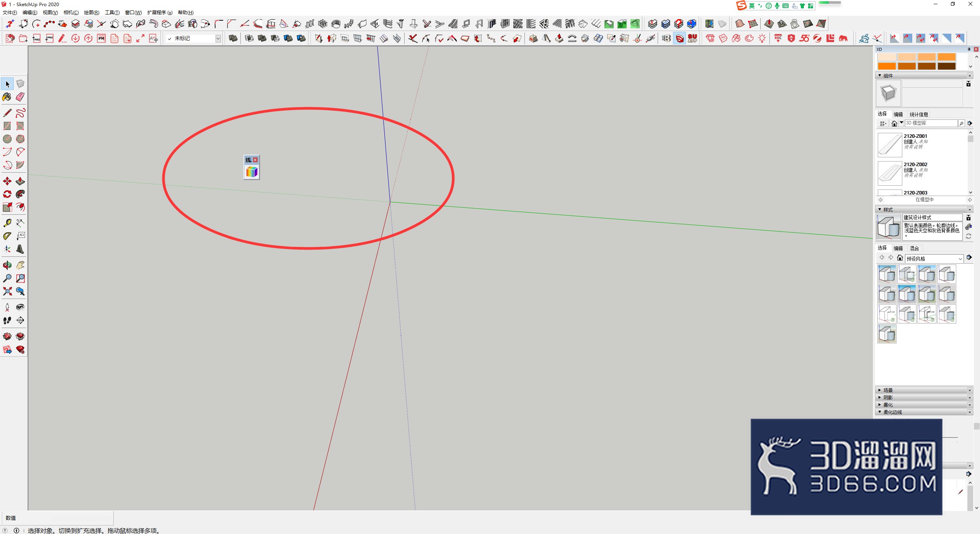Screen dimensions: 980x534
Task: Choose the Follow Me tool
Action: pyautogui.click(x=20, y=194)
